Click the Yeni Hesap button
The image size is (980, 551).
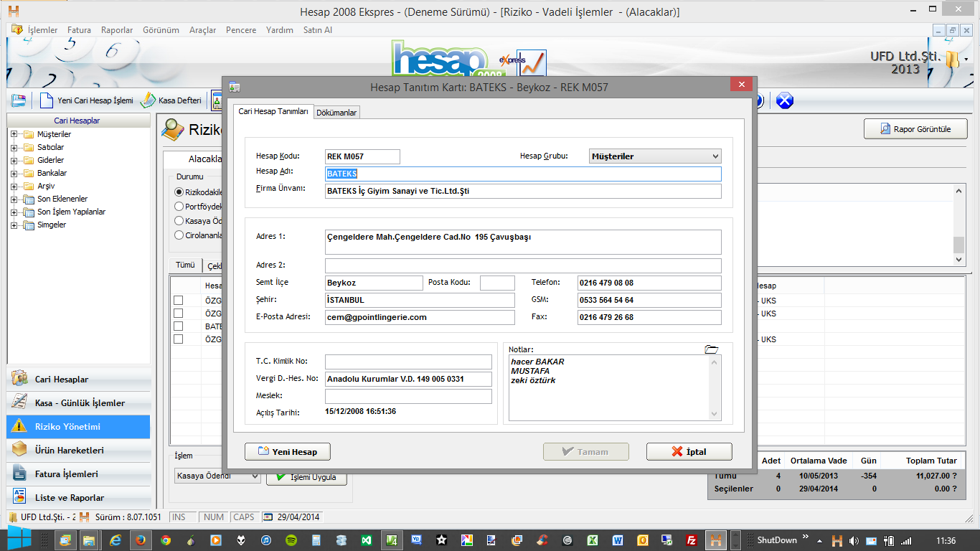click(x=288, y=451)
